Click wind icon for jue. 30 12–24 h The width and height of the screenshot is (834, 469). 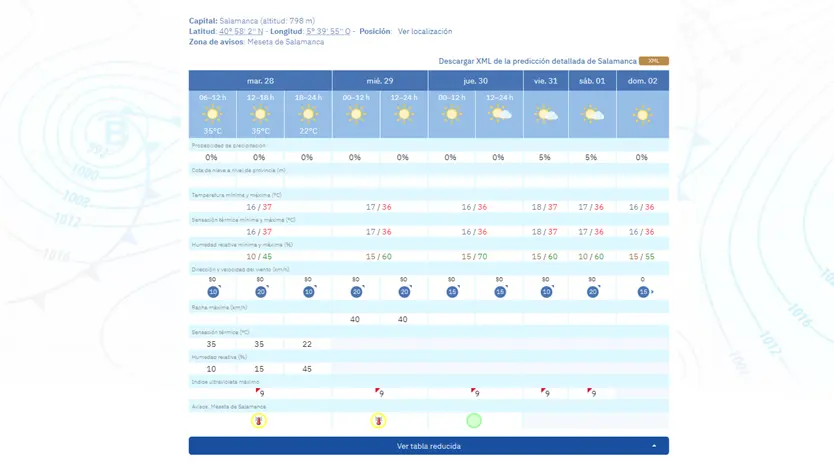pyautogui.click(x=501, y=291)
